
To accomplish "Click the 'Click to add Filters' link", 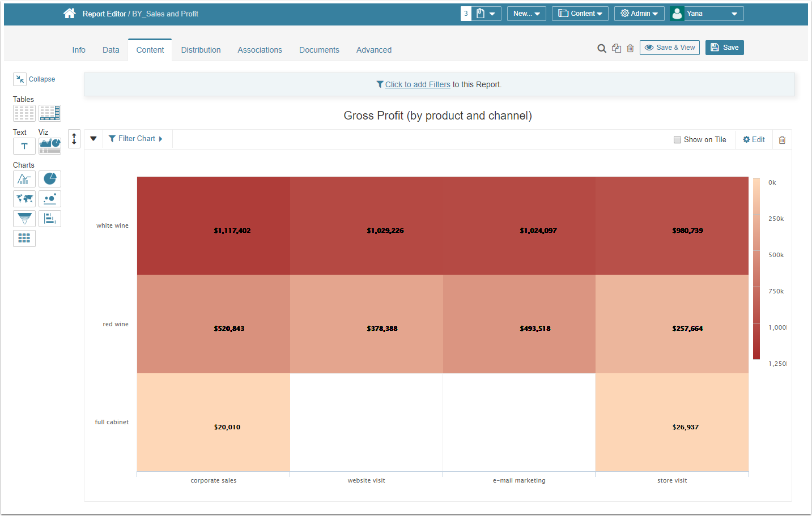I will point(418,84).
